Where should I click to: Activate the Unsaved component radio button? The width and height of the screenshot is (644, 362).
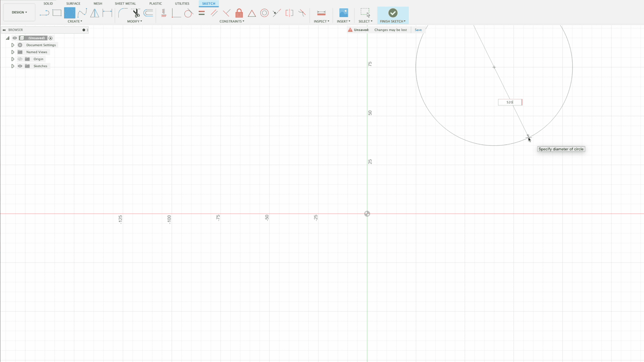(50, 38)
